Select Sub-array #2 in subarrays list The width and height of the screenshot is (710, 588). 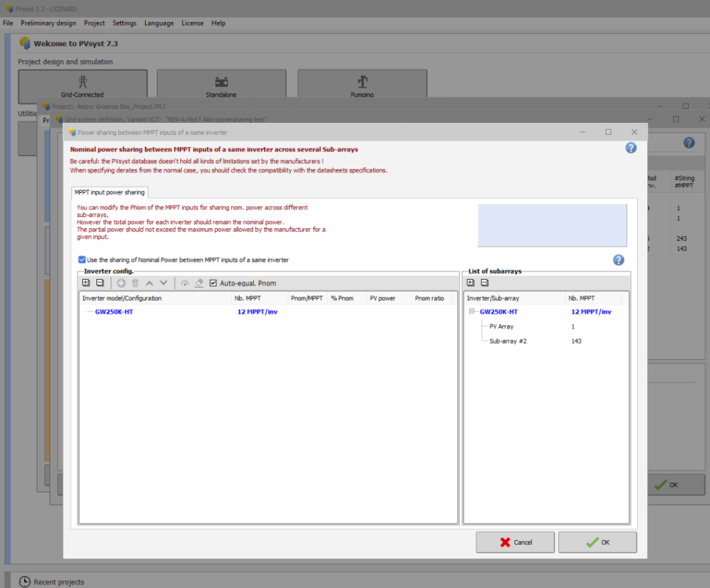(x=508, y=341)
